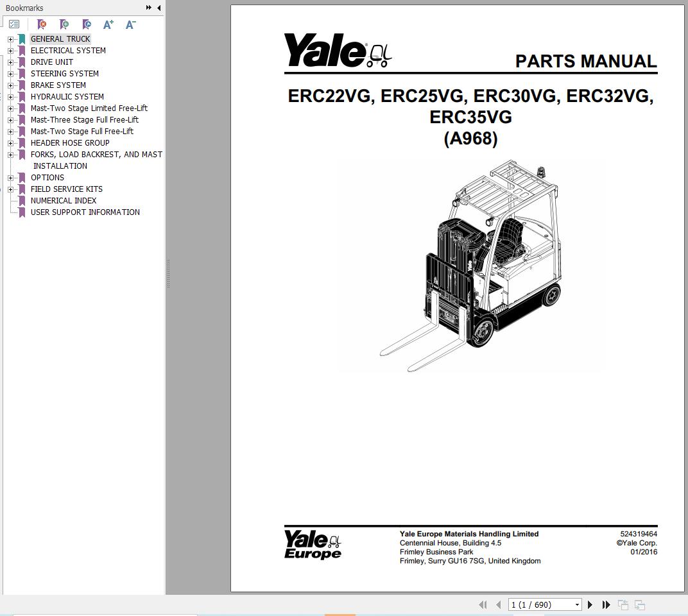Screen dimensions: 688x616
Task: Locate the current bookmark
Action: 87,24
